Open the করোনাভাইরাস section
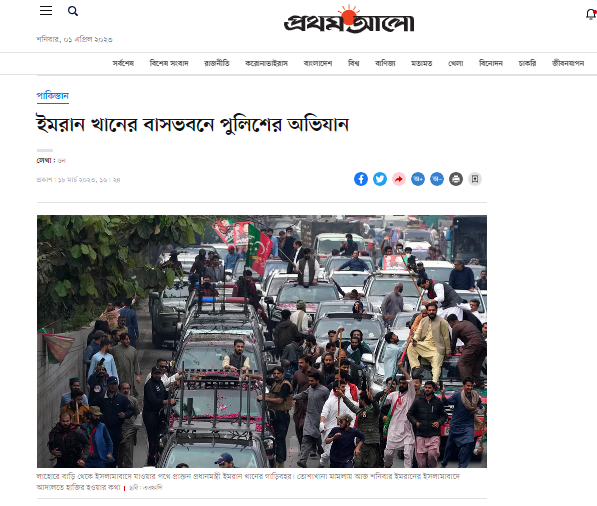597x506 pixels. click(x=266, y=63)
